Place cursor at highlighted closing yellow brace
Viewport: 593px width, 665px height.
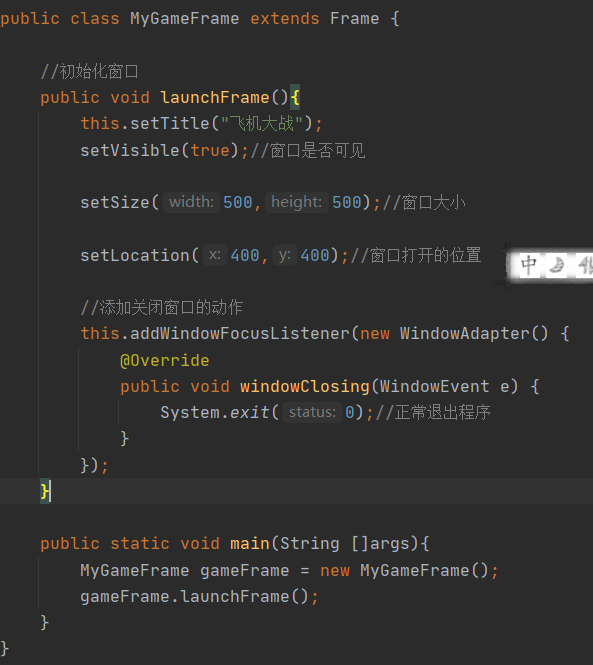pos(45,491)
